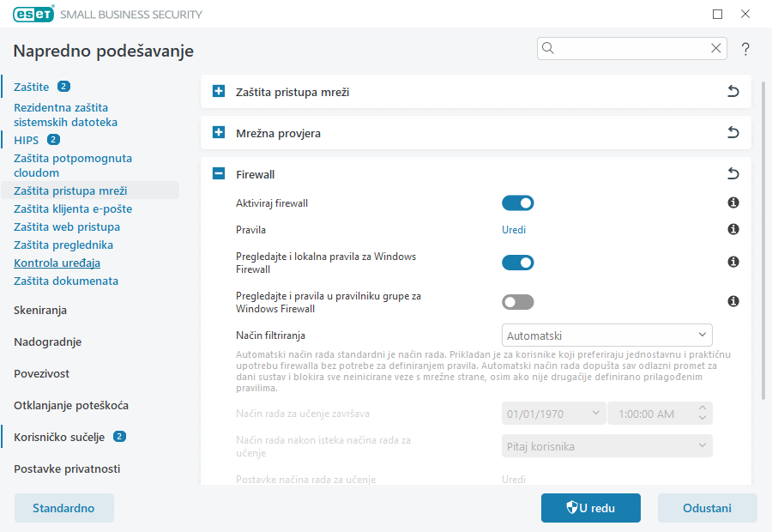772x532 pixels.
Task: Expand the Zaštita pristupa mreži section
Action: click(x=217, y=91)
